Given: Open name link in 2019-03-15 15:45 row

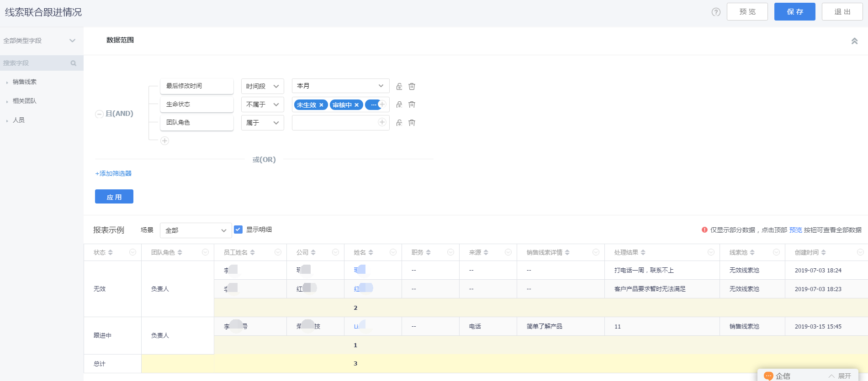Looking at the screenshot, I should pyautogui.click(x=360, y=326).
